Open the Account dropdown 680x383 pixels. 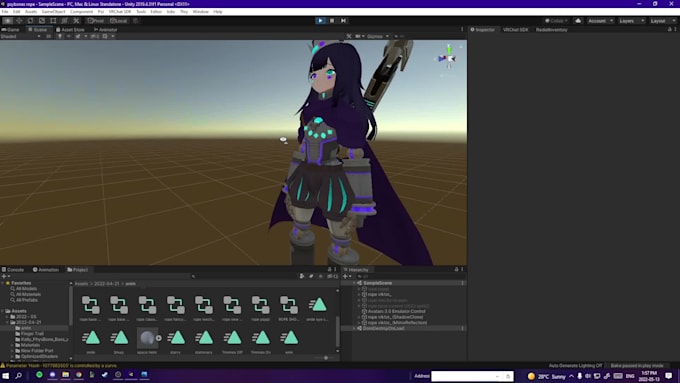(600, 20)
